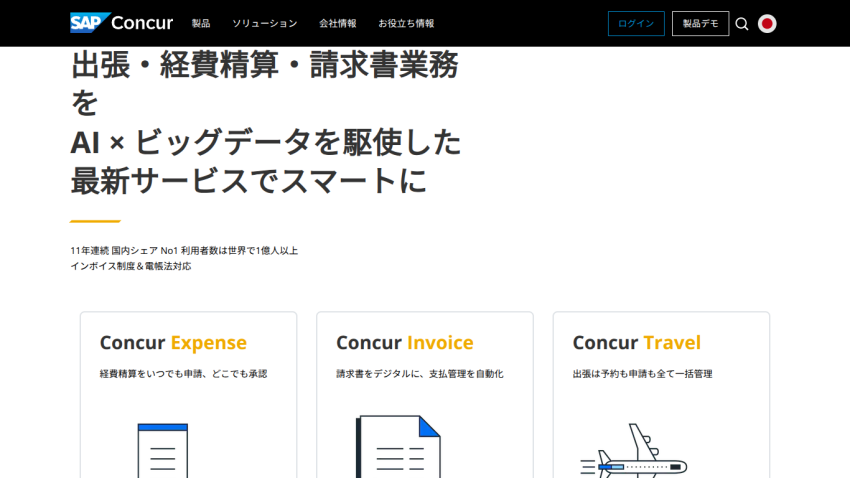Open the 製品 menu

click(x=201, y=23)
